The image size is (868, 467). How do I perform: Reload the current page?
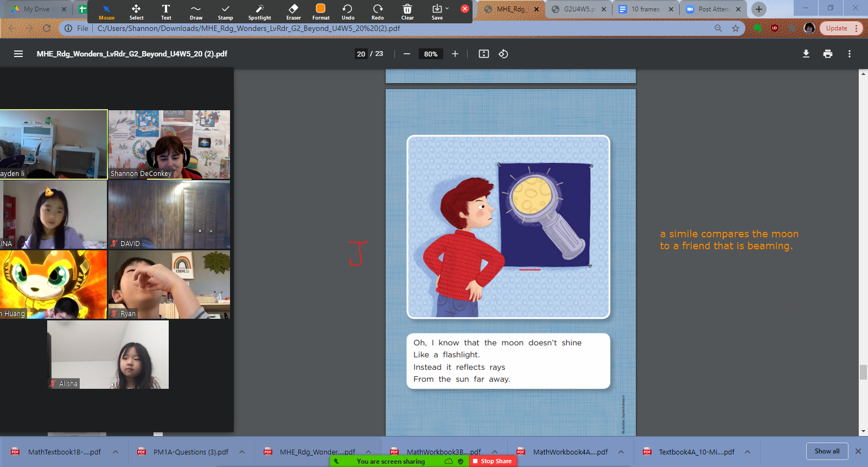tap(47, 28)
